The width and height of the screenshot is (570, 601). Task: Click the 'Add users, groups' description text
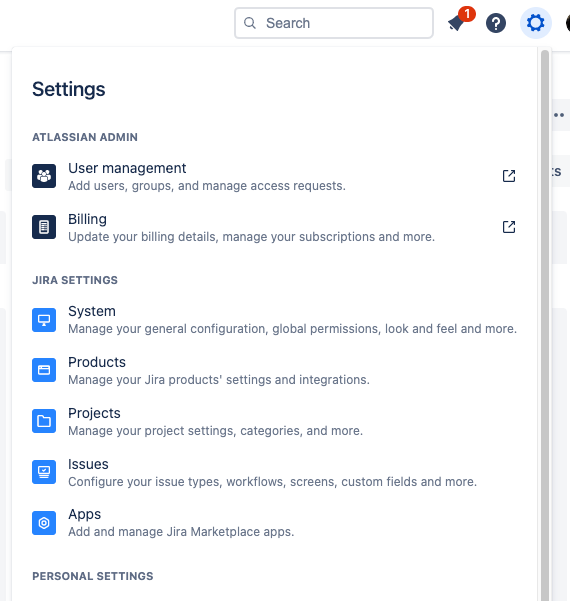point(207,186)
